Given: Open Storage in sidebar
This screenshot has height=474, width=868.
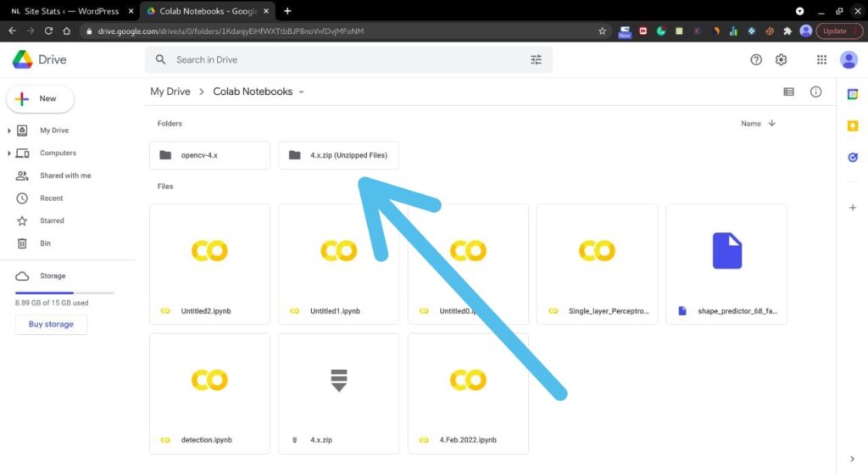Looking at the screenshot, I should (53, 276).
